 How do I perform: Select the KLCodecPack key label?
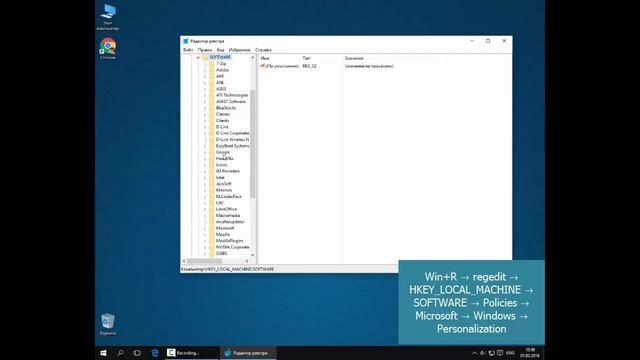tap(229, 196)
